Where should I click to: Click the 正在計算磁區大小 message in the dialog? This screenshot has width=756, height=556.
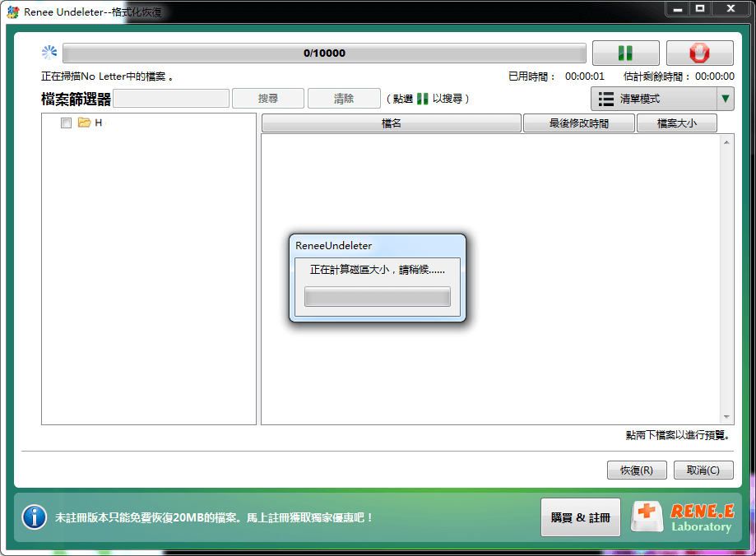(x=378, y=270)
